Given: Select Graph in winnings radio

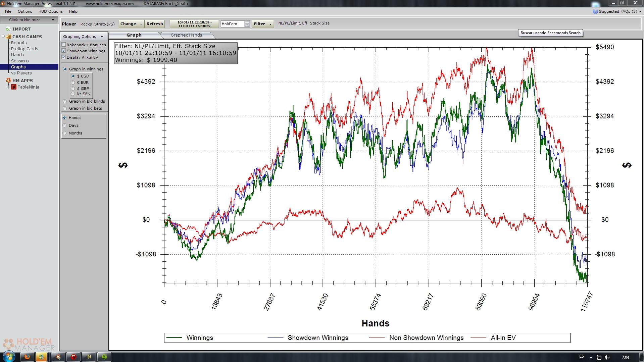Looking at the screenshot, I should tap(65, 69).
